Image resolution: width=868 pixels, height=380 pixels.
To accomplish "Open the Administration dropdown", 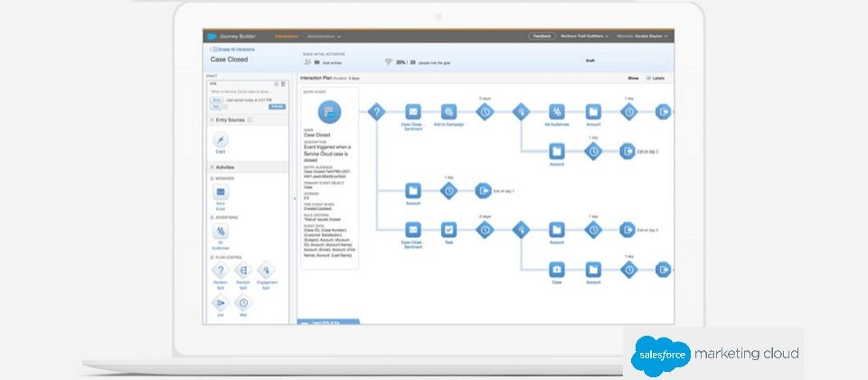I will pyautogui.click(x=324, y=36).
